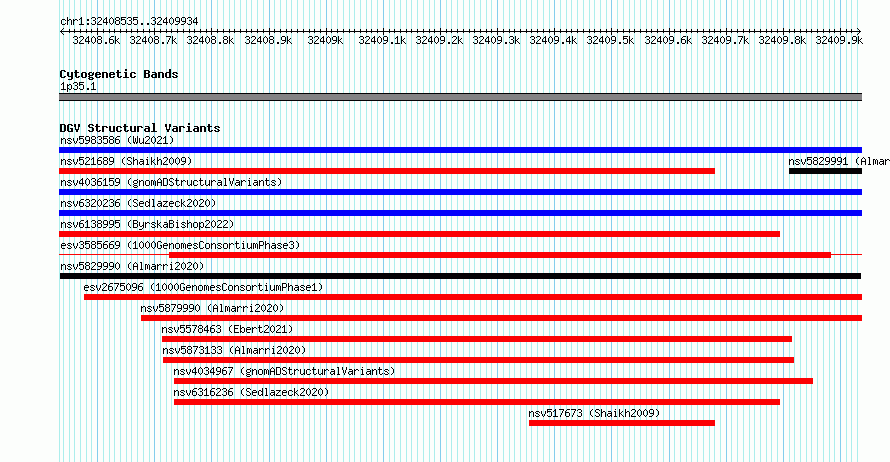
Task: Open variant nsv521689 (Shaikh2009) label
Action: 126,161
